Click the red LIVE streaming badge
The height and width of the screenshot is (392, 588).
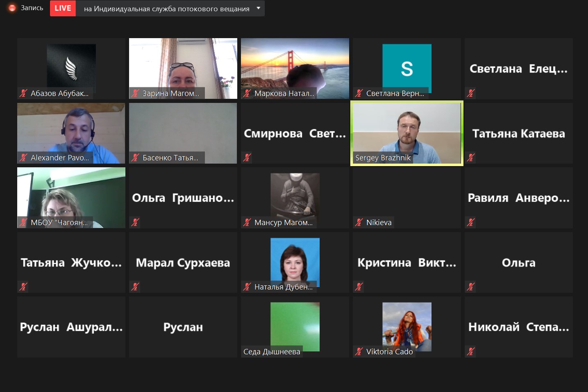pyautogui.click(x=63, y=8)
